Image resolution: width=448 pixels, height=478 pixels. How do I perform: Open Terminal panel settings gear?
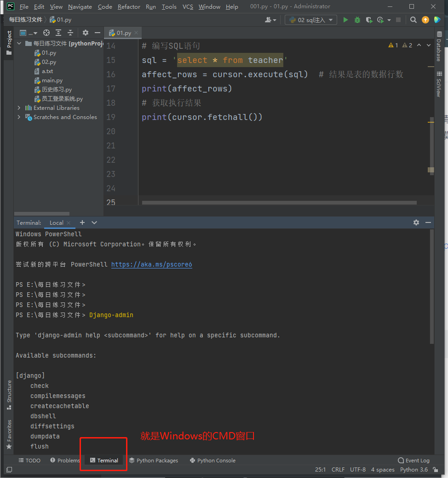[416, 222]
